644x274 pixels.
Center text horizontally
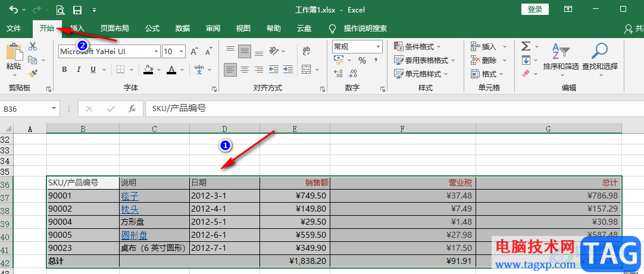click(x=245, y=70)
